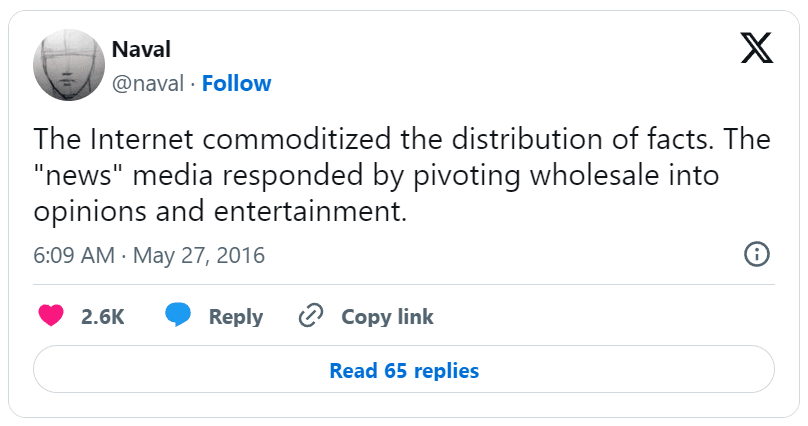This screenshot has width=808, height=426.
Task: Open Naval's profile avatar picture
Action: (x=69, y=64)
